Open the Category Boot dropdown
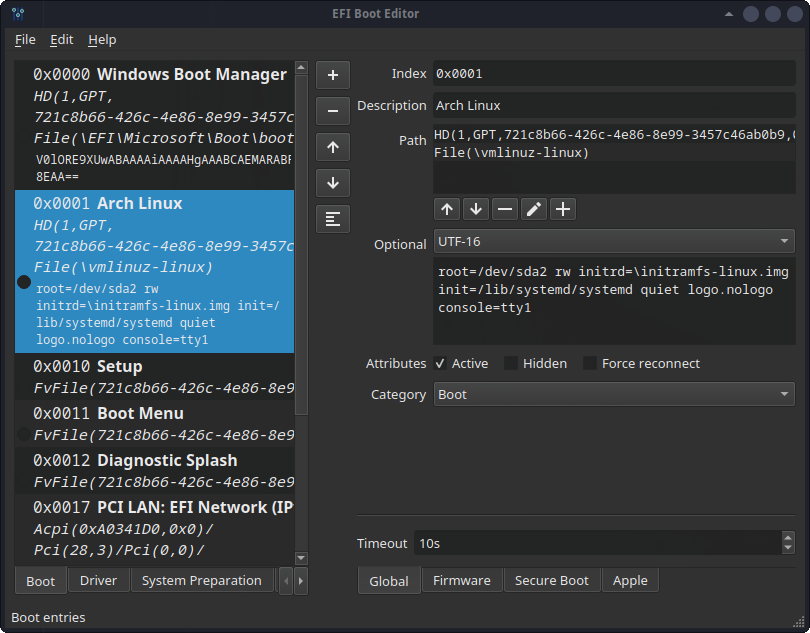This screenshot has width=810, height=633. click(614, 394)
